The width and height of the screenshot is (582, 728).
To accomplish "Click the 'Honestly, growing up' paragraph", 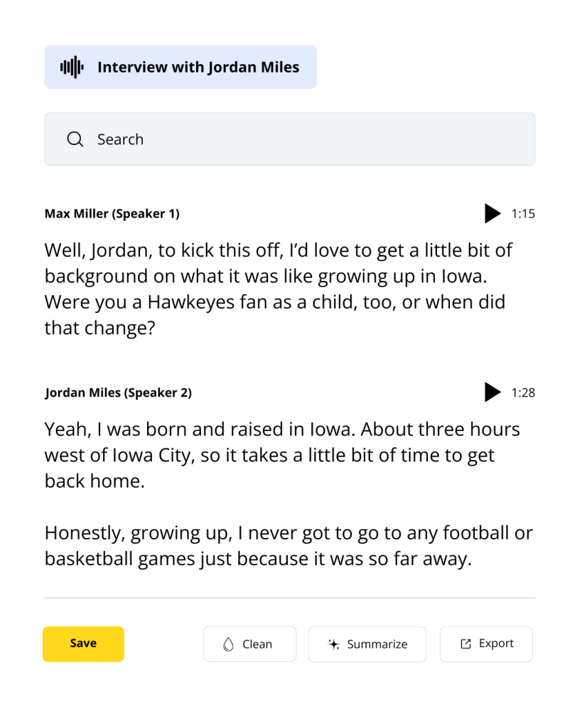I will [x=289, y=545].
